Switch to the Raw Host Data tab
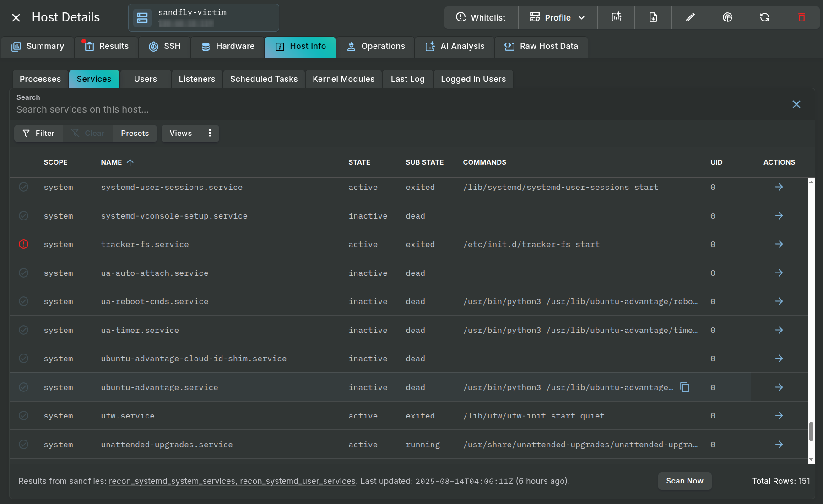Viewport: 823px width, 504px height. (541, 46)
